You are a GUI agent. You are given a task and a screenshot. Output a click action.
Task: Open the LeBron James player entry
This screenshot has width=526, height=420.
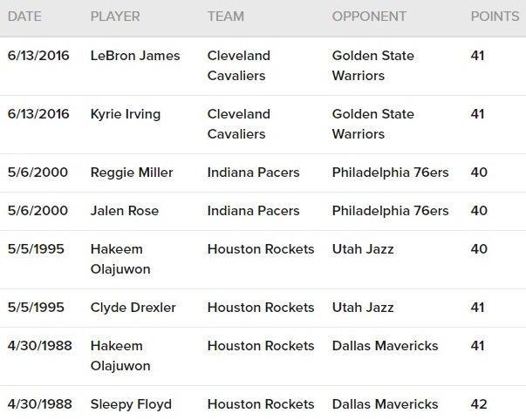click(135, 56)
